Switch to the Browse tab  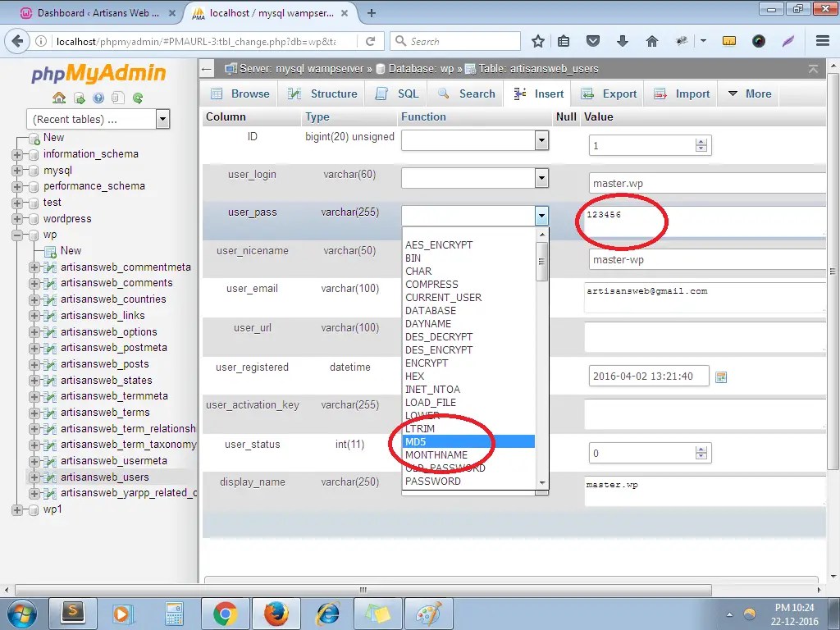click(x=240, y=94)
